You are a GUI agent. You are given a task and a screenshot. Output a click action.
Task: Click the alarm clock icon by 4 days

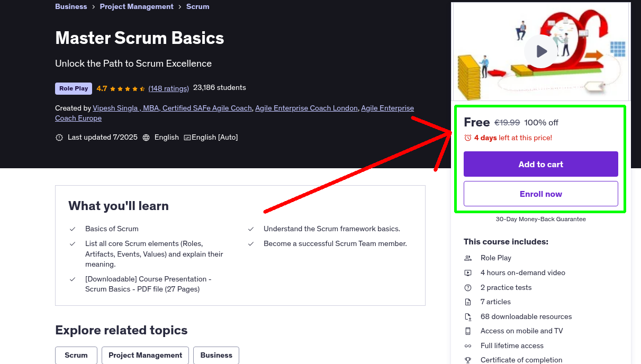click(x=468, y=138)
